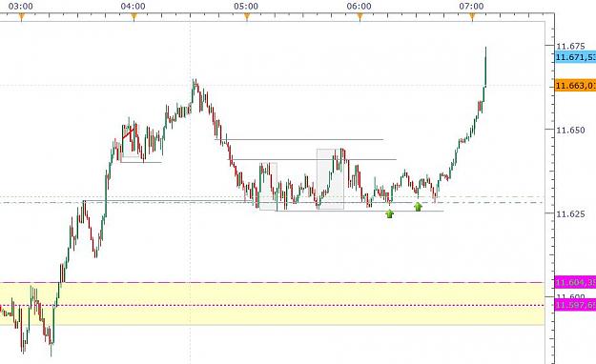Select the dotted magenta horizontal line in yellow zone
596x364 pixels.
[272, 305]
